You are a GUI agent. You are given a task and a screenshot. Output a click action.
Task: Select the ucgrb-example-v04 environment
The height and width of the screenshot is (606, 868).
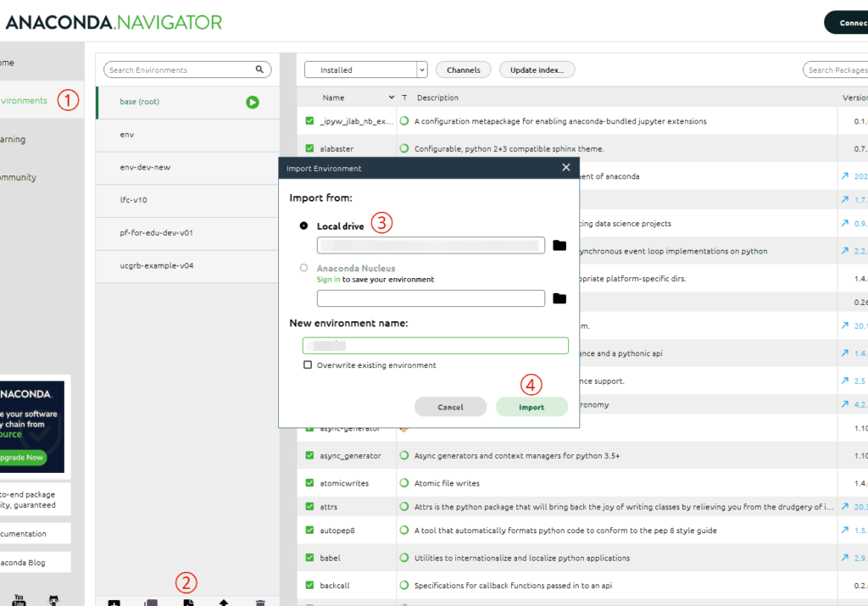coord(187,265)
